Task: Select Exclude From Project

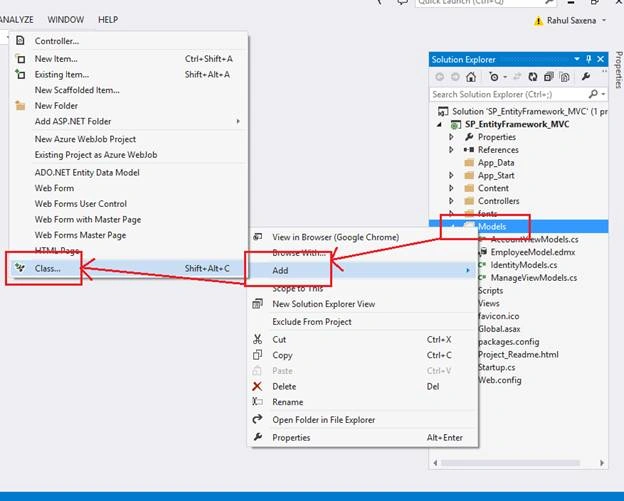Action: [x=362, y=322]
